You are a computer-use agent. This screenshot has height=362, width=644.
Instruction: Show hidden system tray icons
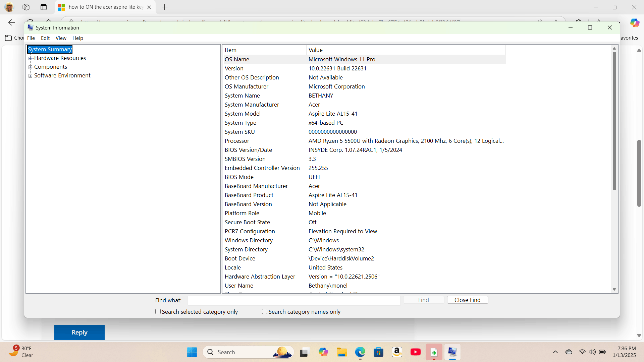555,352
